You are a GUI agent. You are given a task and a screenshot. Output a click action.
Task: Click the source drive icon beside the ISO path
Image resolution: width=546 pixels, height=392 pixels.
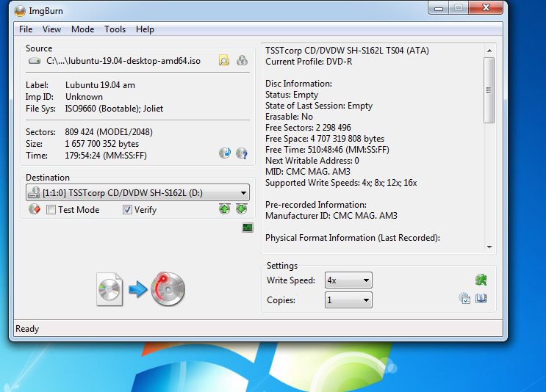pyautogui.click(x=35, y=61)
